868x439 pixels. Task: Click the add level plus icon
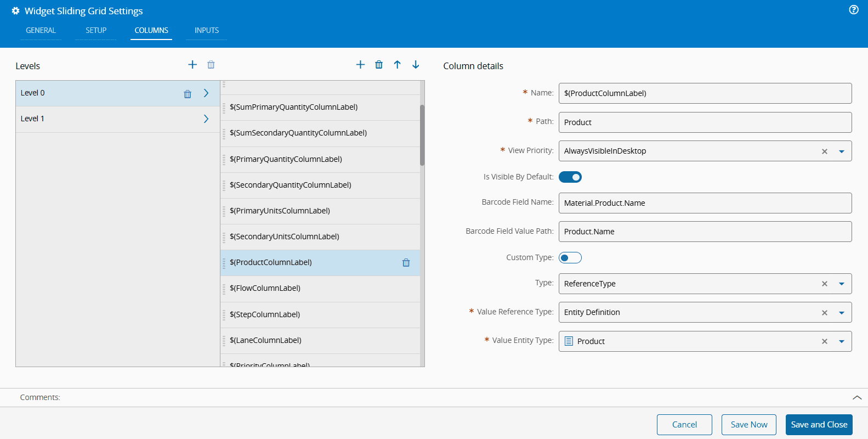point(192,65)
